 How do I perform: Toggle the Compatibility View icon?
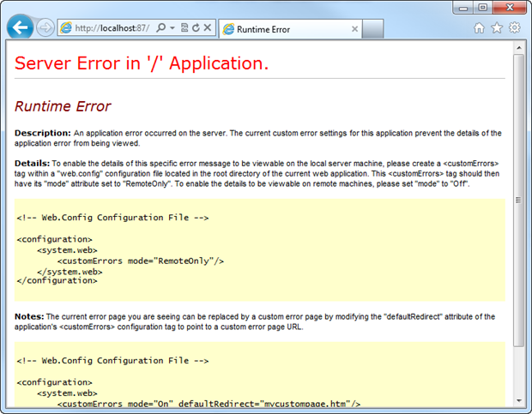point(184,27)
